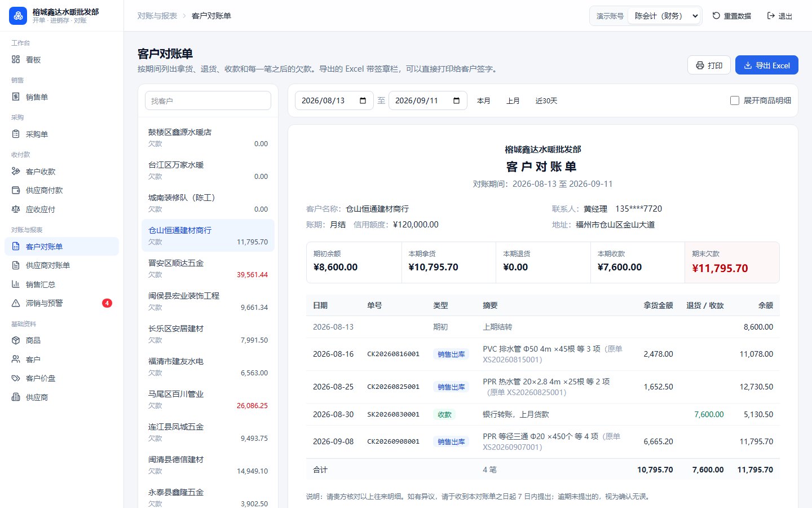Click 退出 to log out
The height and width of the screenshot is (508, 812).
tap(780, 16)
